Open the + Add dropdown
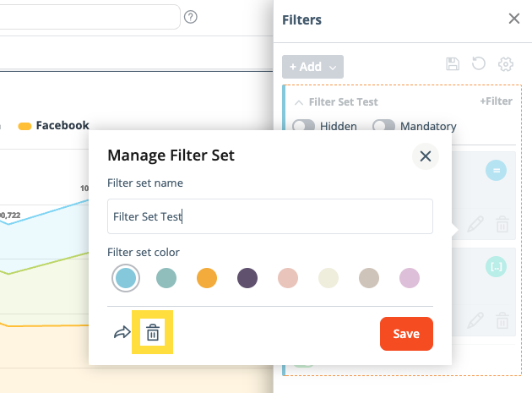 tap(312, 66)
